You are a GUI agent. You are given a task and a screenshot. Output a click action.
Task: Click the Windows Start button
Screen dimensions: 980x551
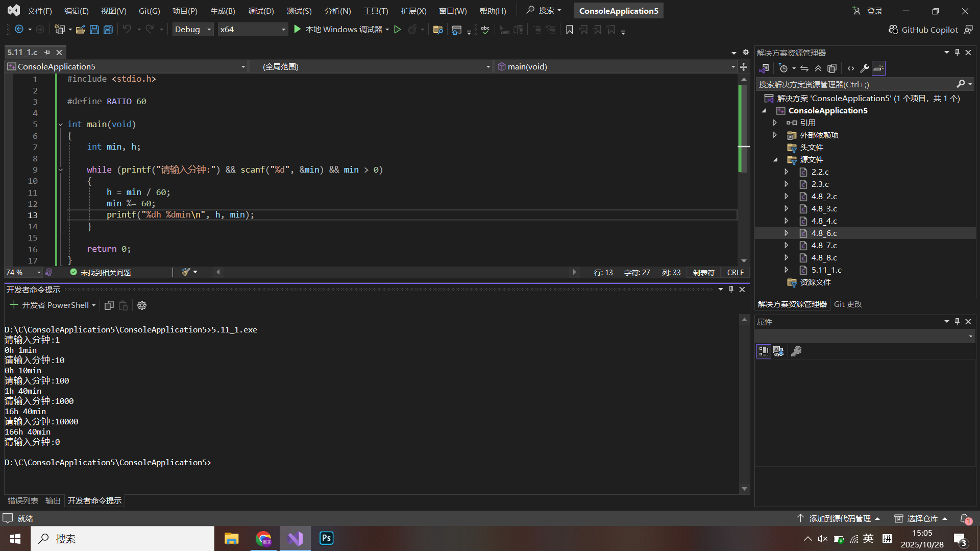[15, 539]
